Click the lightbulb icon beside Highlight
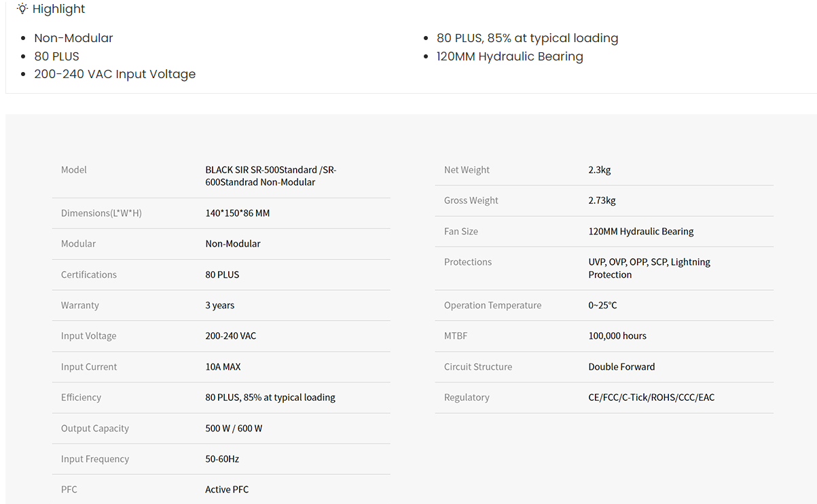 (22, 9)
